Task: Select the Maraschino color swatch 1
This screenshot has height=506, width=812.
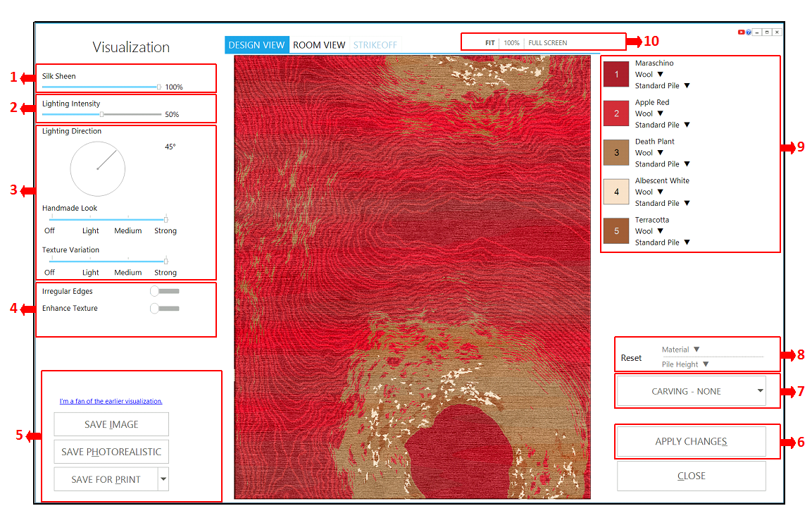Action: pos(616,74)
